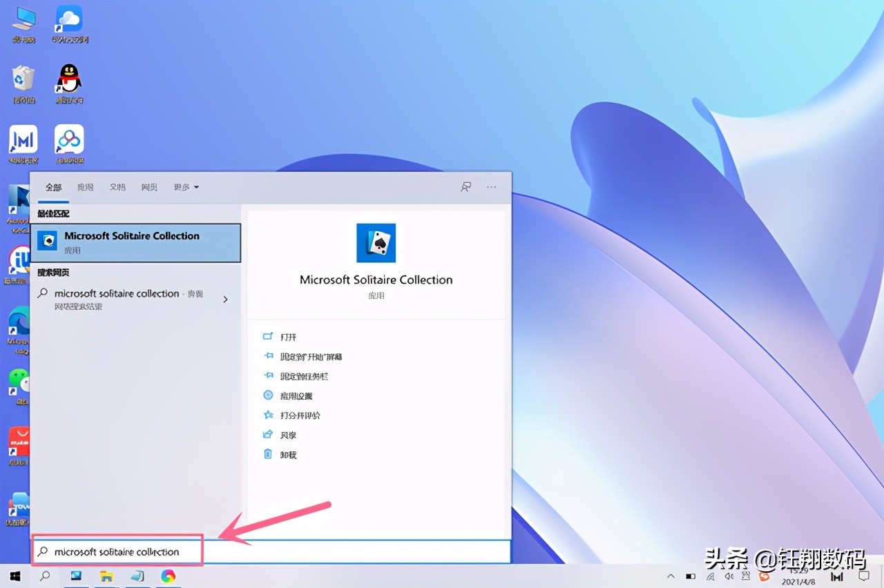Click the large Solitaire Collection app icon

coord(376,243)
